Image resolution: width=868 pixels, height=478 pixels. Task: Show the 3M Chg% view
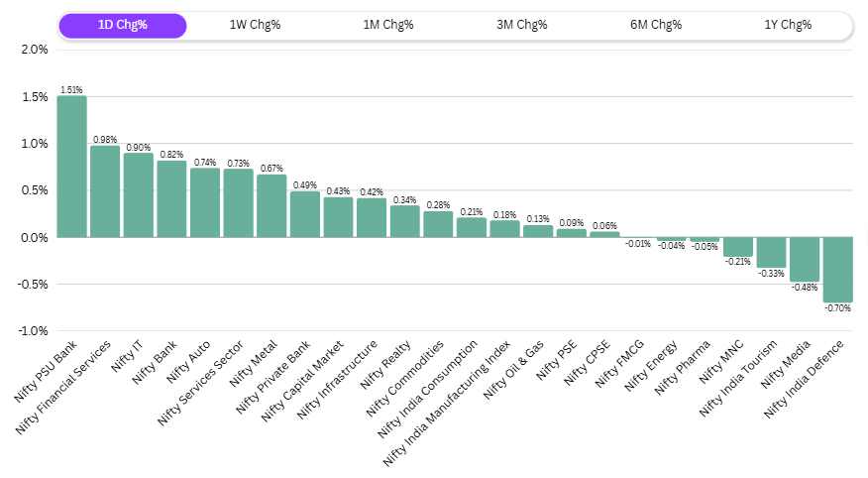coord(522,26)
